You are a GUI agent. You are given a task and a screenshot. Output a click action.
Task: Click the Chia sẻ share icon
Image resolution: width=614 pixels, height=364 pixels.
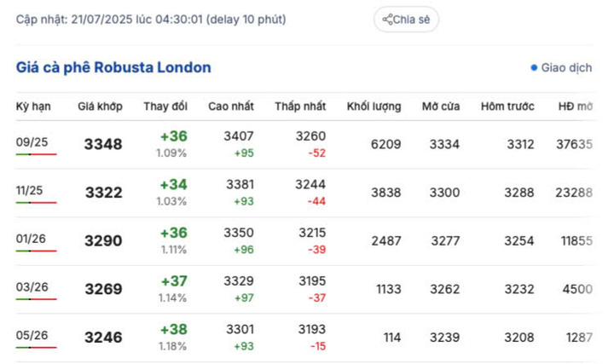tap(388, 20)
